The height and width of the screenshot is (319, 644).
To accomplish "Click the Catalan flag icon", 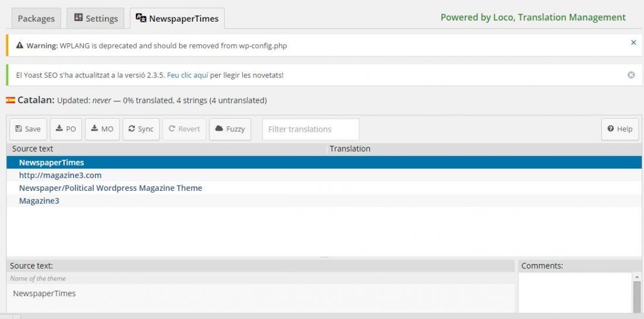I will (11, 100).
